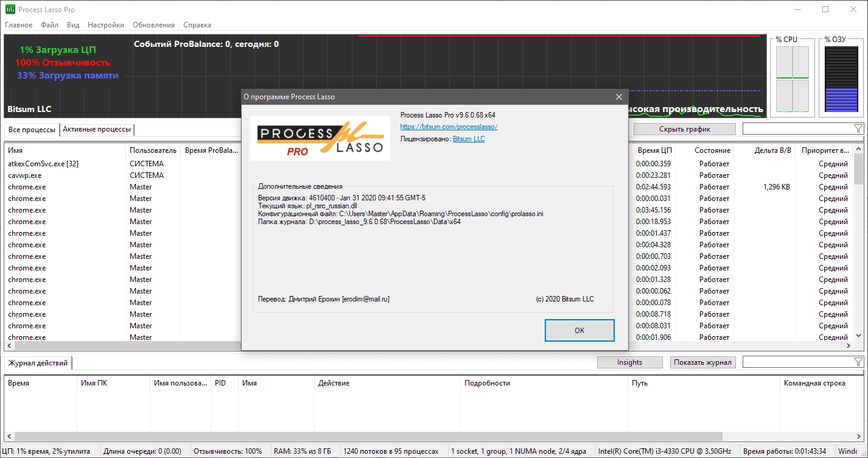Click the Process Lasso Pro logo image
868x458 pixels.
[320, 138]
